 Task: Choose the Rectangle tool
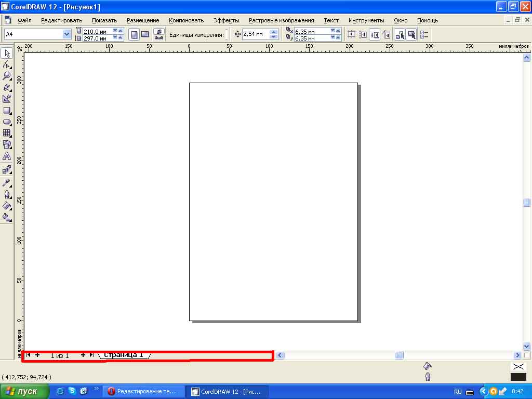pyautogui.click(x=7, y=110)
